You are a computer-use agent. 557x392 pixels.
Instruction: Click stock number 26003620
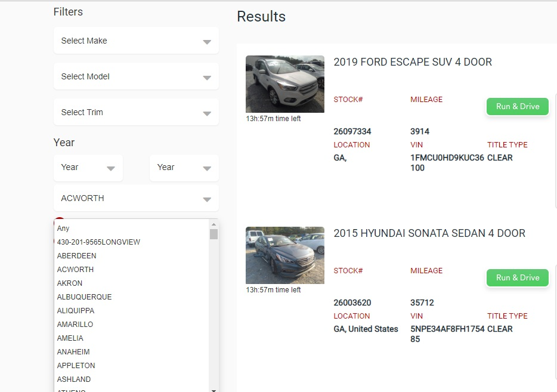[x=352, y=303]
